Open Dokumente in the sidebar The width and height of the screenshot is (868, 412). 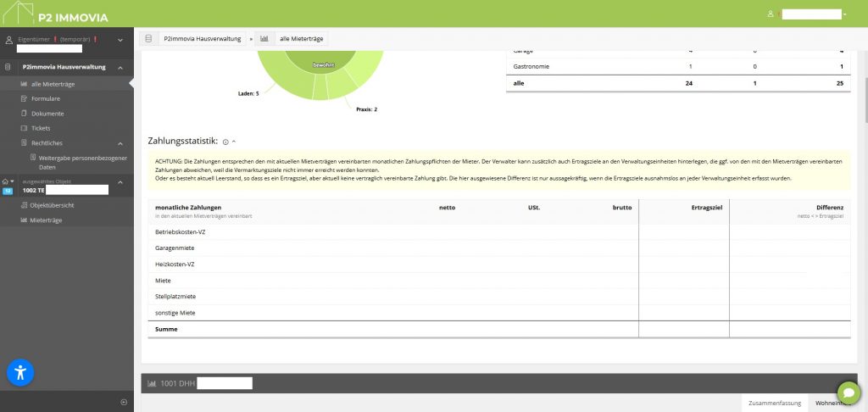pyautogui.click(x=47, y=113)
